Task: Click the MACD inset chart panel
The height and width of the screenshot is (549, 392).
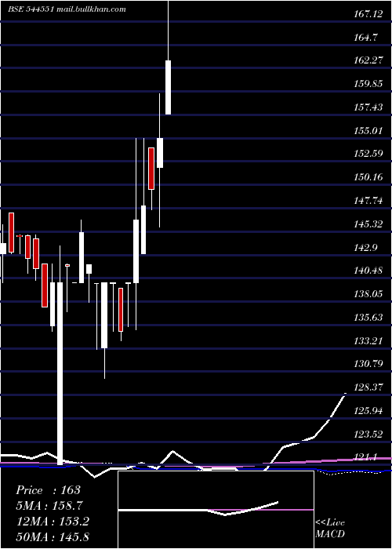Action: 216,510
